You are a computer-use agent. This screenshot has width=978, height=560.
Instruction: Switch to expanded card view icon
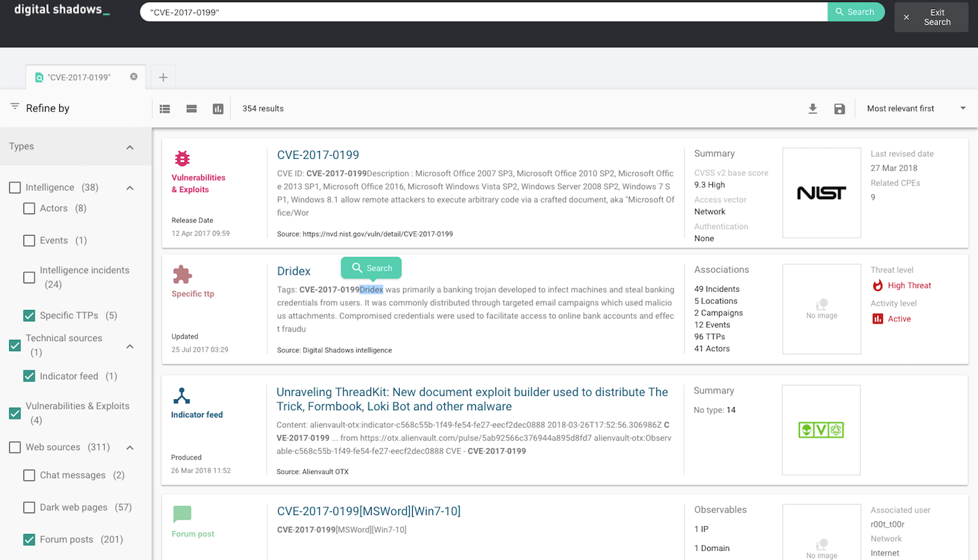pyautogui.click(x=191, y=109)
